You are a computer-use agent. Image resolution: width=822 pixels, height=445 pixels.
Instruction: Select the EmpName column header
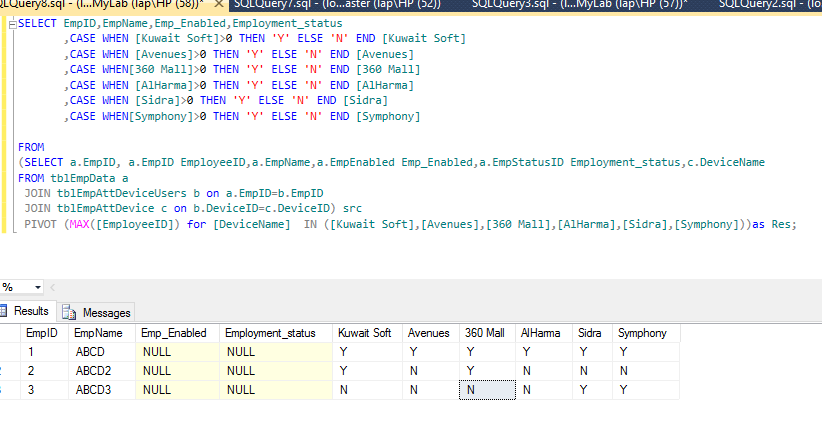102,333
